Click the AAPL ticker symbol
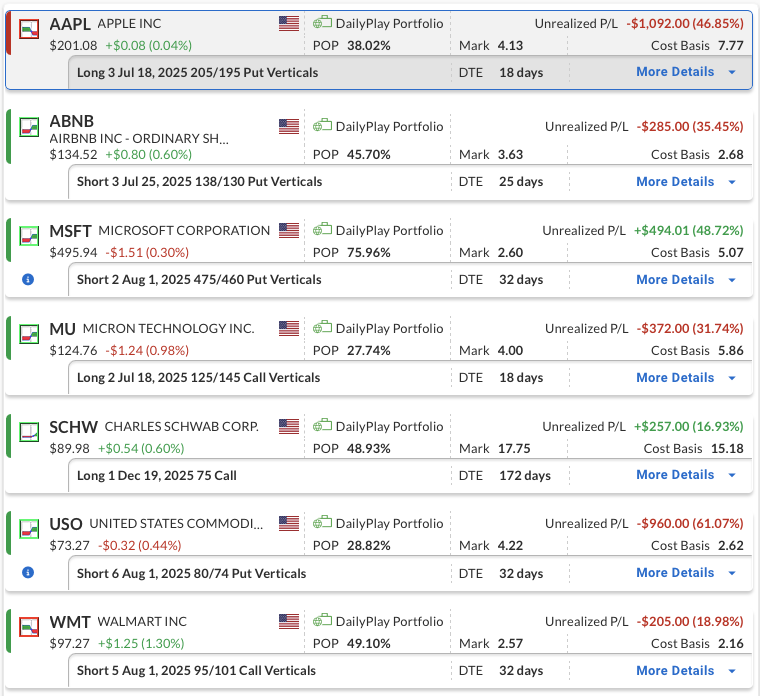This screenshot has height=696, width=760. click(x=70, y=24)
